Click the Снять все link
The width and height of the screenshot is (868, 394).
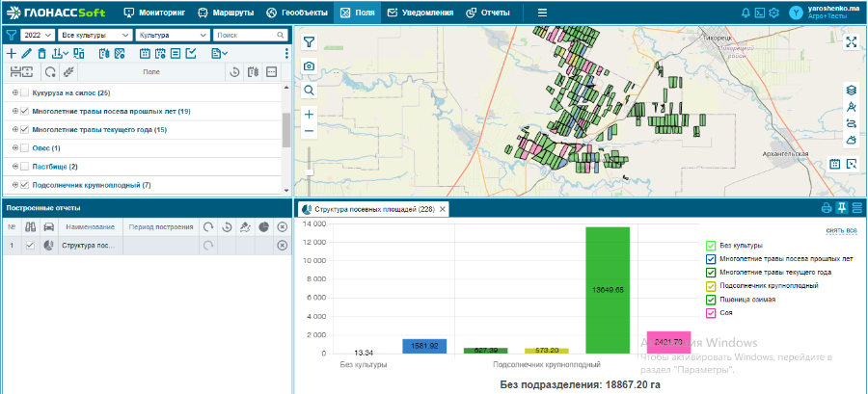841,231
